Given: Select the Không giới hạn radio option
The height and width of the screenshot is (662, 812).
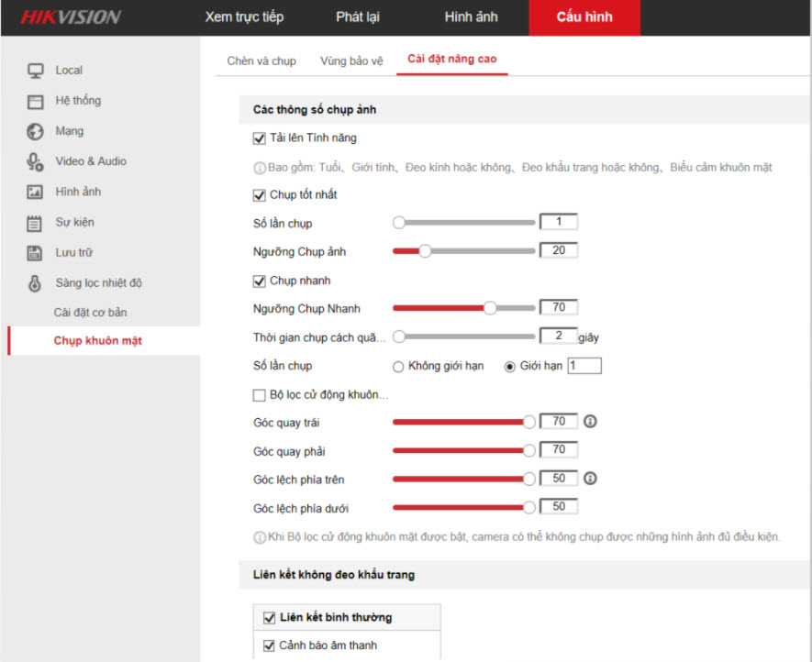Looking at the screenshot, I should tap(398, 367).
